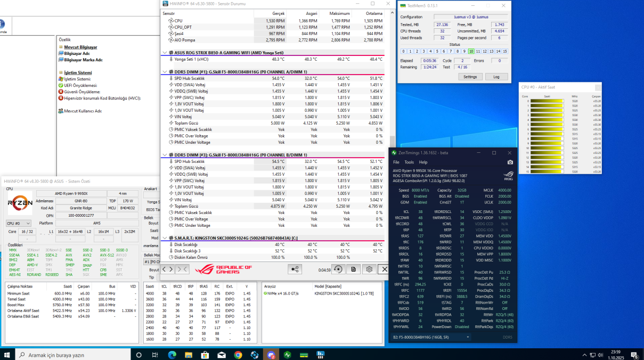The height and width of the screenshot is (360, 644).
Task: Close the HWiNFO sensor window with X button
Action: pyautogui.click(x=384, y=269)
